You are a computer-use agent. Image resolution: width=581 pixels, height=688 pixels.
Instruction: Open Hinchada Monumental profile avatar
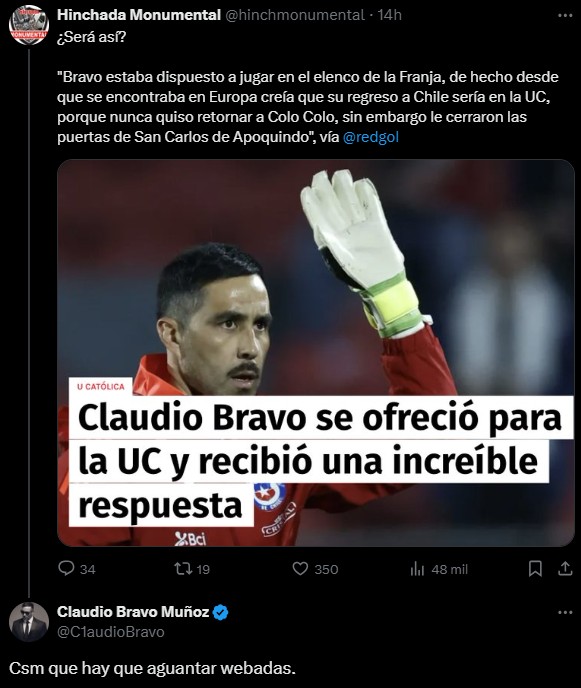pyautogui.click(x=29, y=25)
